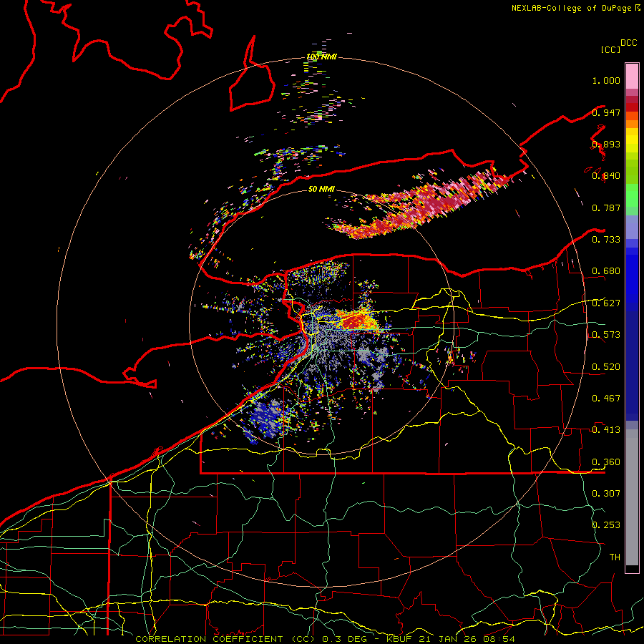
Task: Click the 1.000 scale value
Action: [606, 80]
